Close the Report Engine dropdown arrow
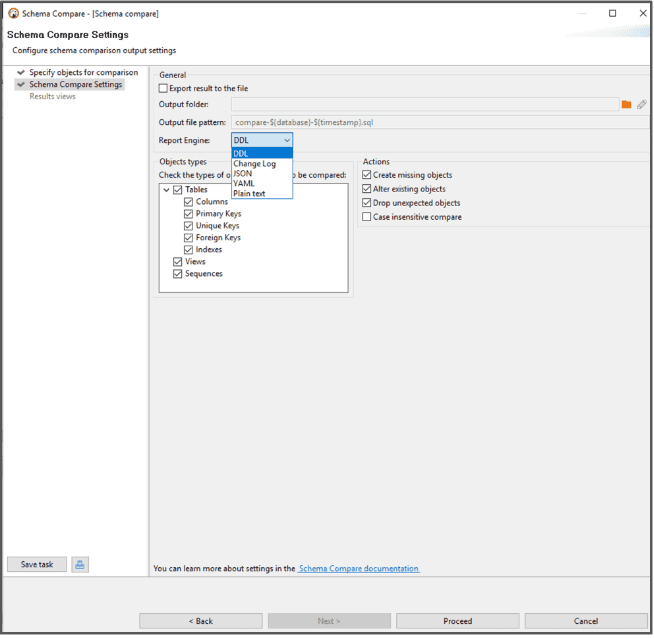 pyautogui.click(x=287, y=141)
